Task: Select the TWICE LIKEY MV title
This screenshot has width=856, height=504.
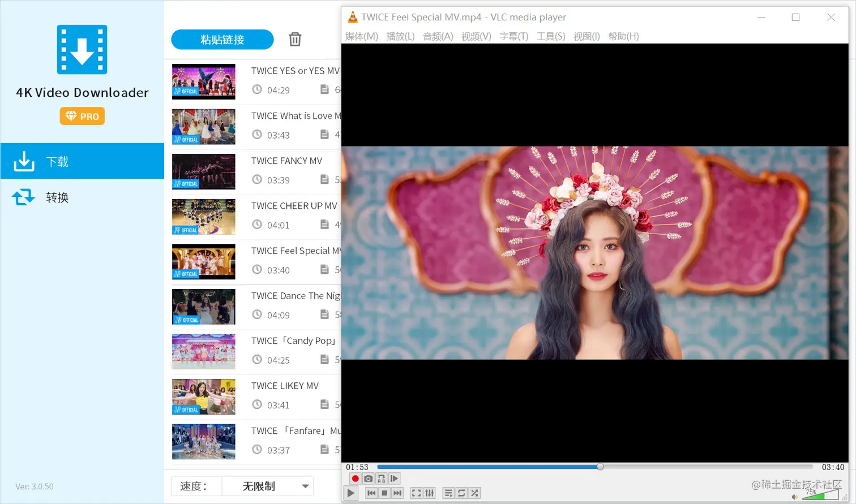Action: pos(285,386)
